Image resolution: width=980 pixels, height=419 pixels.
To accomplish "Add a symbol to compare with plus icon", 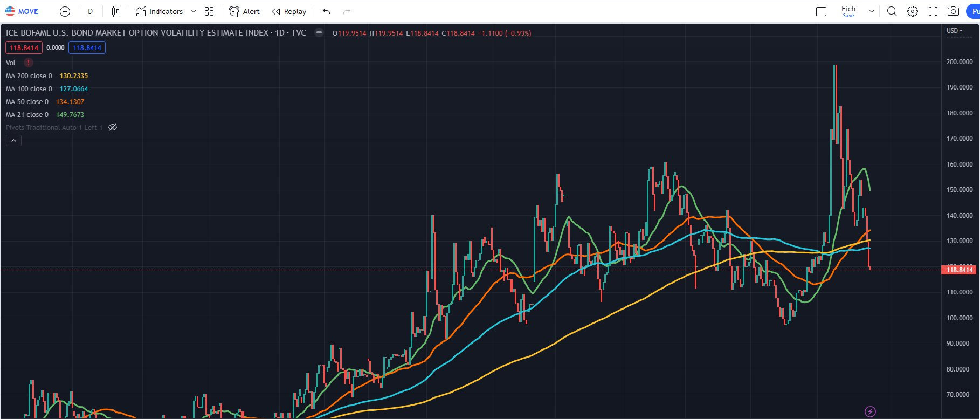I will coord(65,11).
